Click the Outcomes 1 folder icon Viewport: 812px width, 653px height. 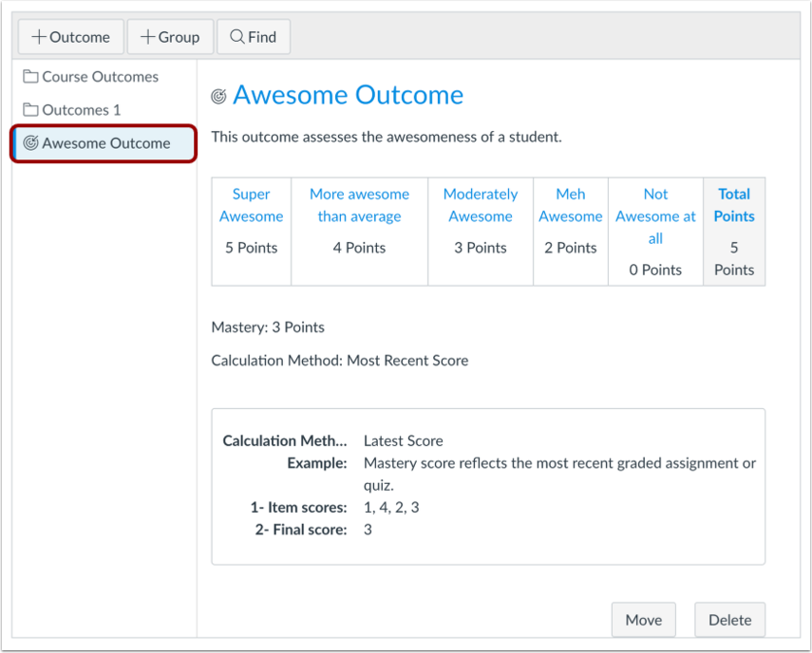tap(30, 110)
